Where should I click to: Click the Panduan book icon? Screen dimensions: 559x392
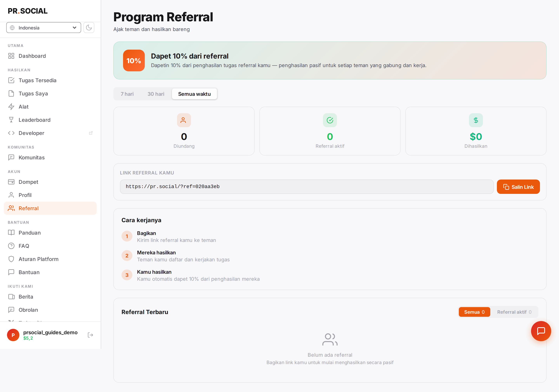click(x=11, y=232)
